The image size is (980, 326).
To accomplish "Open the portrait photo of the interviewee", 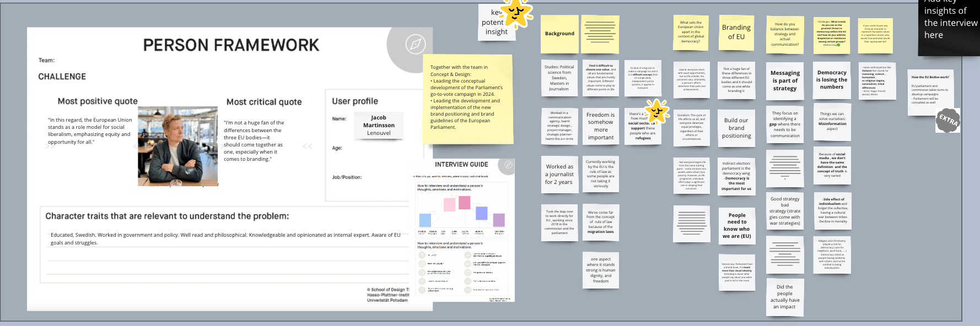I will point(177,146).
